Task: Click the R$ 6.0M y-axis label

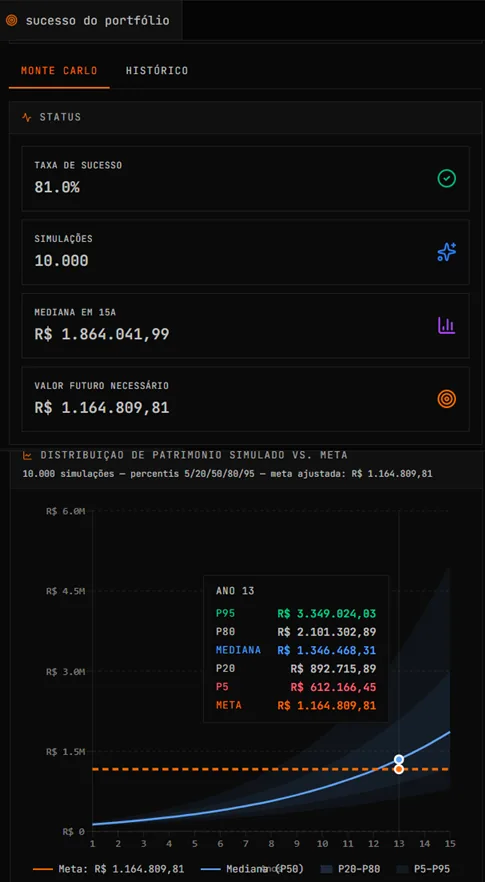Action: (65, 511)
